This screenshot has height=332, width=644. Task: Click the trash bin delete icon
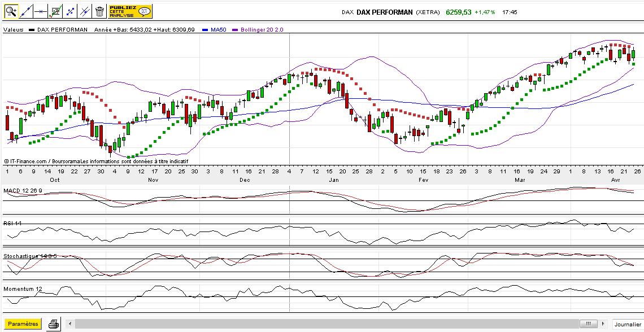point(100,11)
